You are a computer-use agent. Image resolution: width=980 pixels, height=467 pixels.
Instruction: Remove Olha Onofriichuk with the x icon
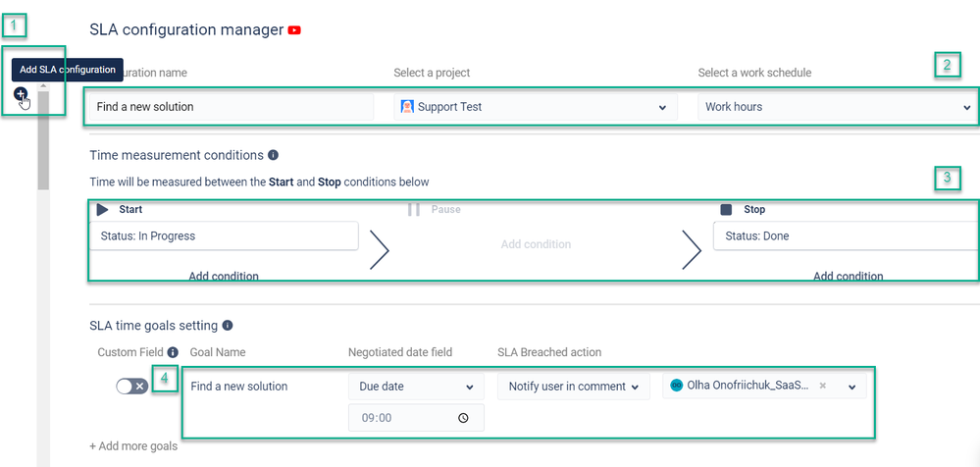click(x=823, y=386)
